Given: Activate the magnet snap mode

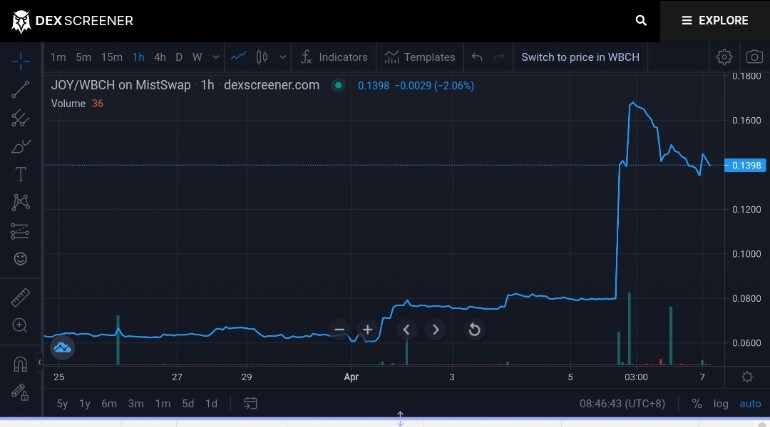Looking at the screenshot, I should (x=20, y=364).
